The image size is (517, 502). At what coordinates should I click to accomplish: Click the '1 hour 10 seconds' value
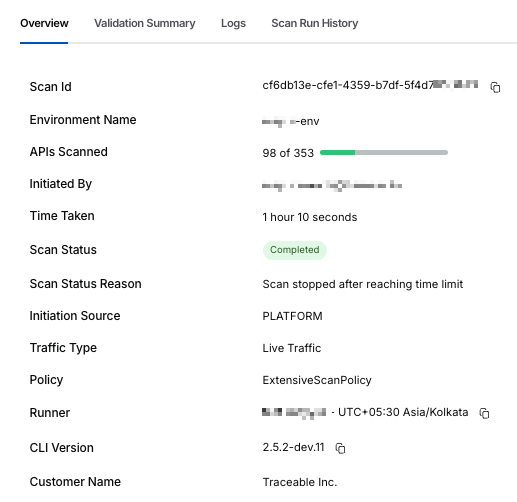(x=310, y=217)
